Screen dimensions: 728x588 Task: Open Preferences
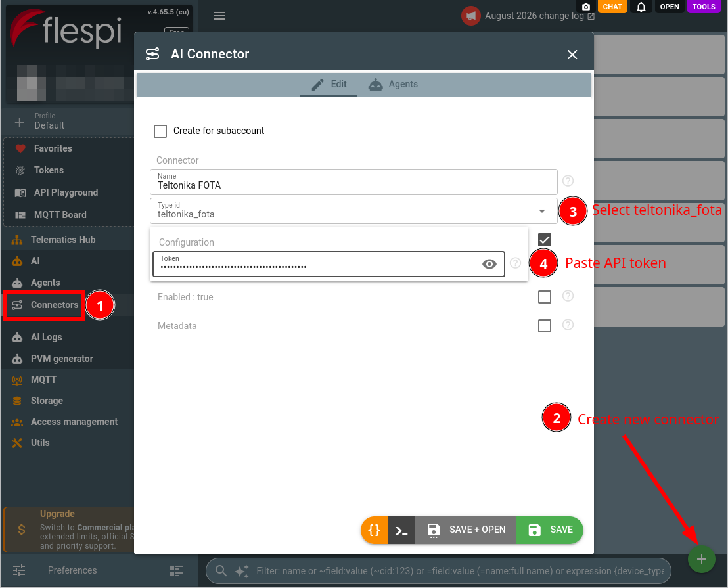pyautogui.click(x=72, y=570)
